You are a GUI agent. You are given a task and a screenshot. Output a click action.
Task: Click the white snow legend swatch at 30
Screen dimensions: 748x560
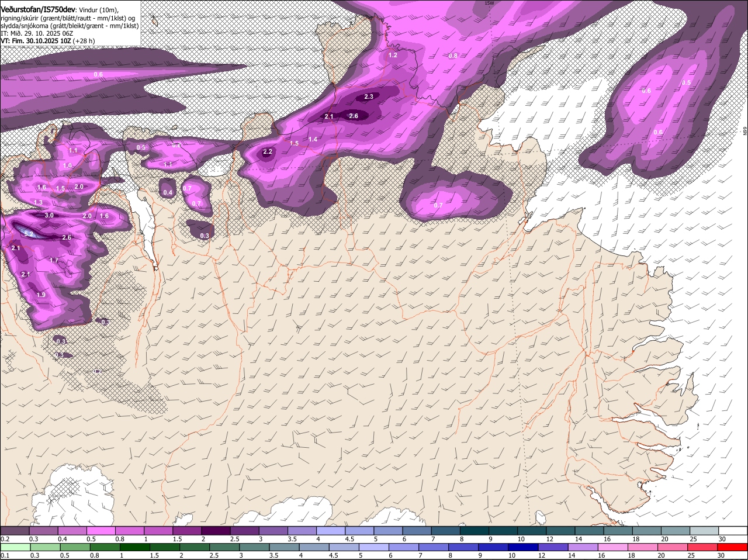point(733,531)
